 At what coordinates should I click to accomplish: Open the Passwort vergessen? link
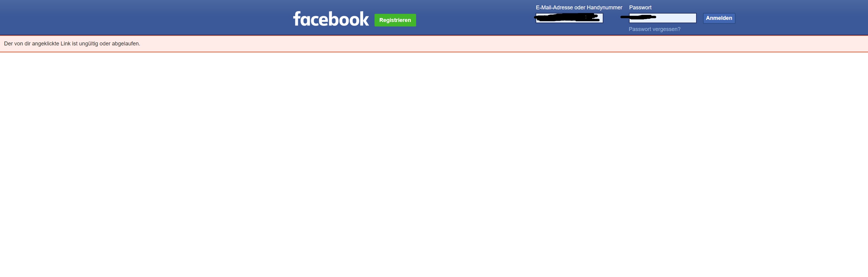654,29
